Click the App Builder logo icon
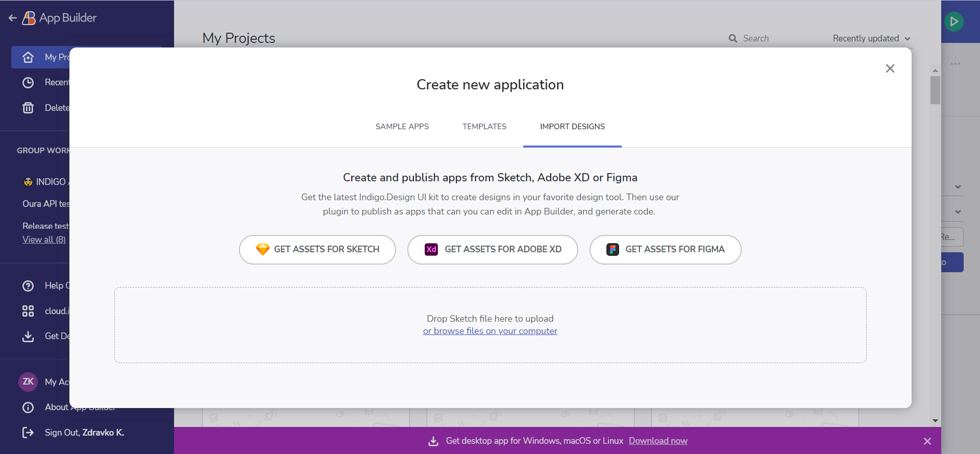 [x=29, y=18]
